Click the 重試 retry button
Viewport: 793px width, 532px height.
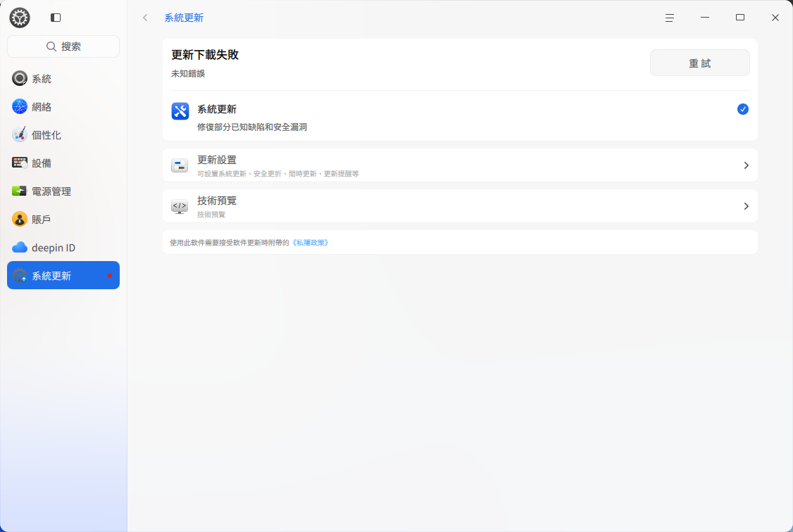(700, 63)
